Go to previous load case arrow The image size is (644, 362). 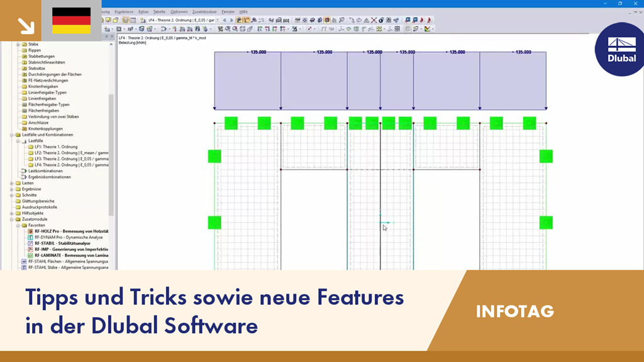click(225, 20)
